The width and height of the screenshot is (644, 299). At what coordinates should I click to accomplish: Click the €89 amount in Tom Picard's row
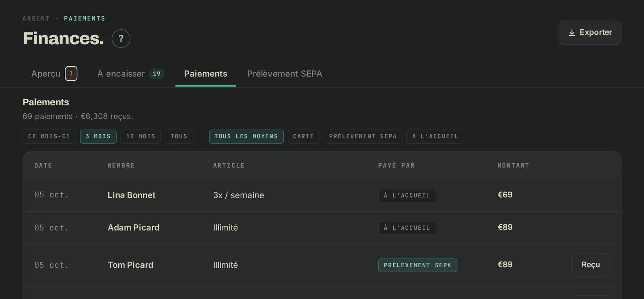pos(505,265)
